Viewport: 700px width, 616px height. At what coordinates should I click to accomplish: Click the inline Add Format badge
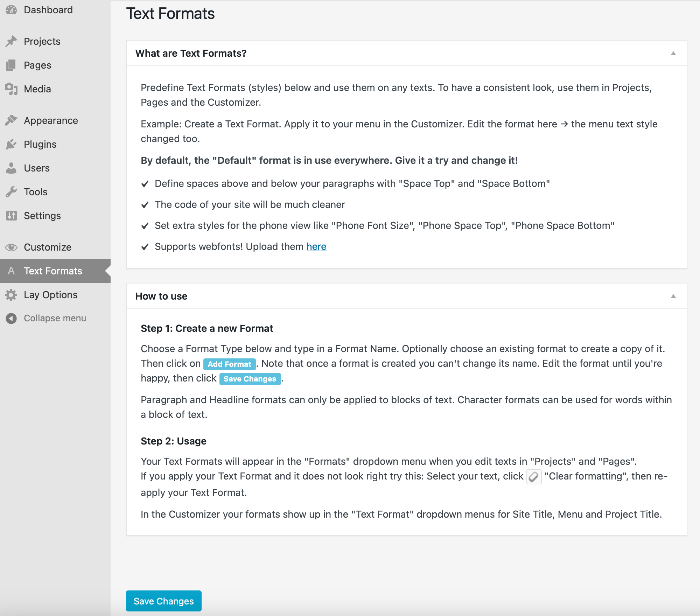229,364
